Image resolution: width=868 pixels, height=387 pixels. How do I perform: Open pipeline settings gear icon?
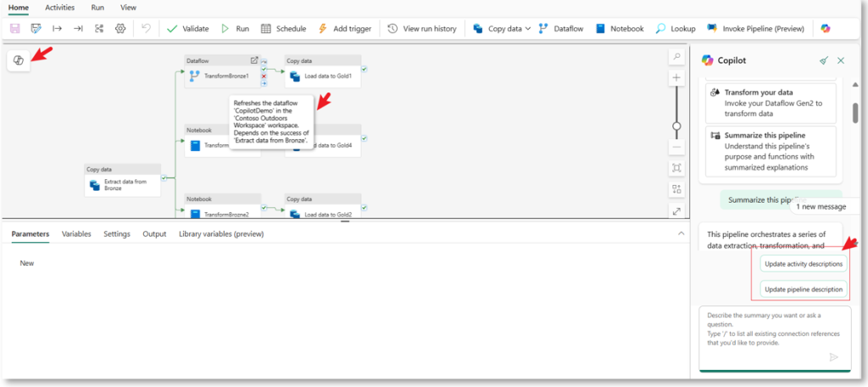point(120,28)
